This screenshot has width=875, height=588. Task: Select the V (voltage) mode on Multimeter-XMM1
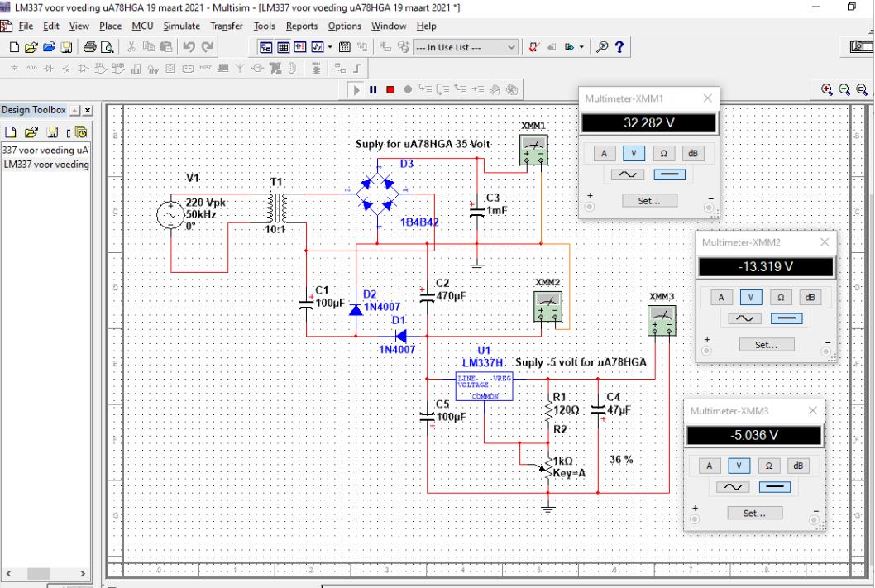point(634,154)
